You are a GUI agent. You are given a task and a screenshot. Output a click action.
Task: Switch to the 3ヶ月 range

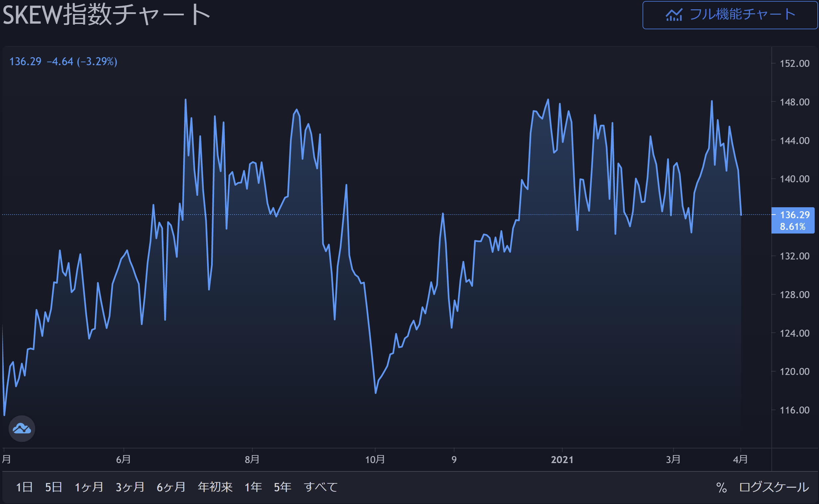tap(130, 487)
